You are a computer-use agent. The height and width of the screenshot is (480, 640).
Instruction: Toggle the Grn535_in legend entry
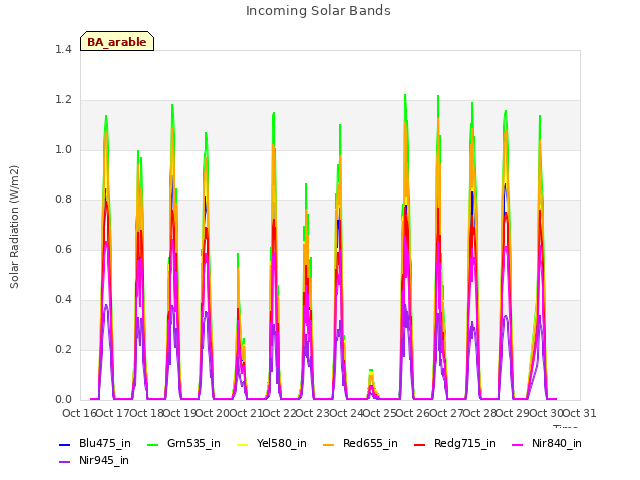184,443
